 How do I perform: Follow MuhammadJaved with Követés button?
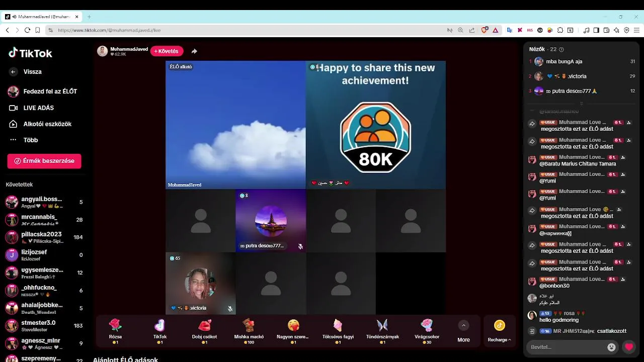pyautogui.click(x=167, y=51)
